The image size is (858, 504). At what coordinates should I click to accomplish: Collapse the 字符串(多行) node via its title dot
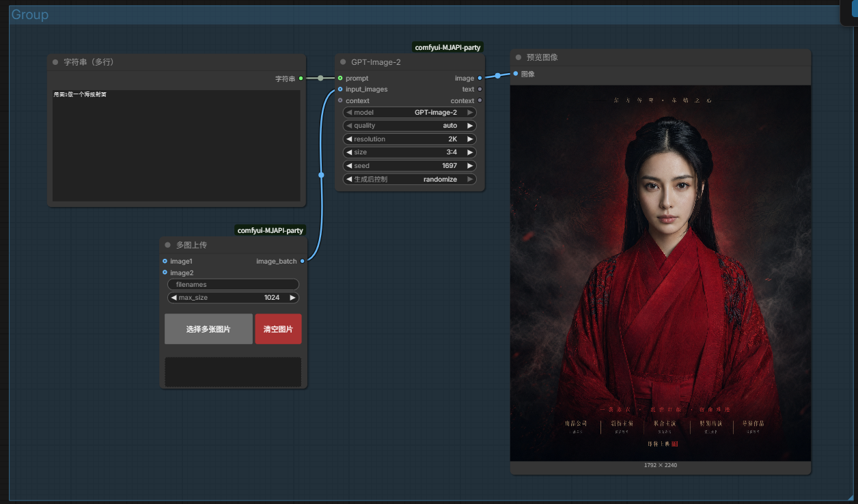[x=55, y=62]
